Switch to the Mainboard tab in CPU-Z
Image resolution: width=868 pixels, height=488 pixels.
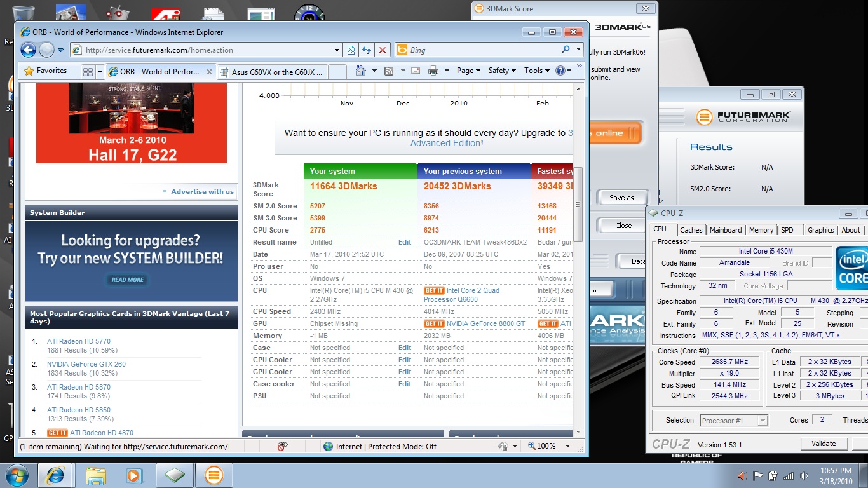pyautogui.click(x=726, y=230)
